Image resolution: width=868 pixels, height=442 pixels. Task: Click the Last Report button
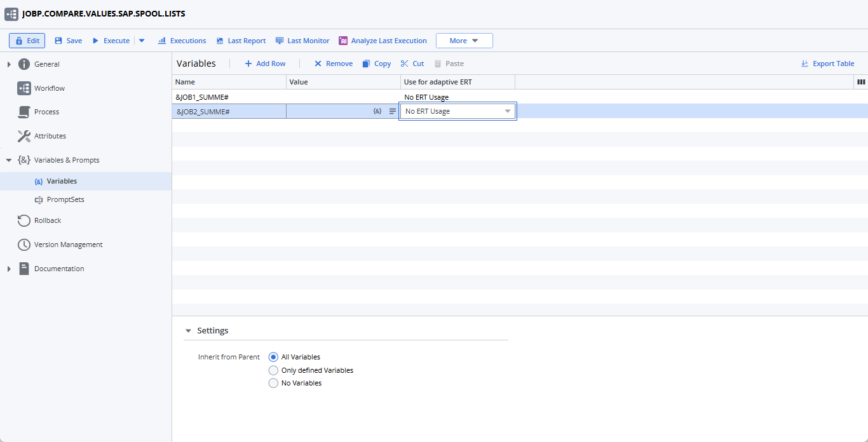241,40
